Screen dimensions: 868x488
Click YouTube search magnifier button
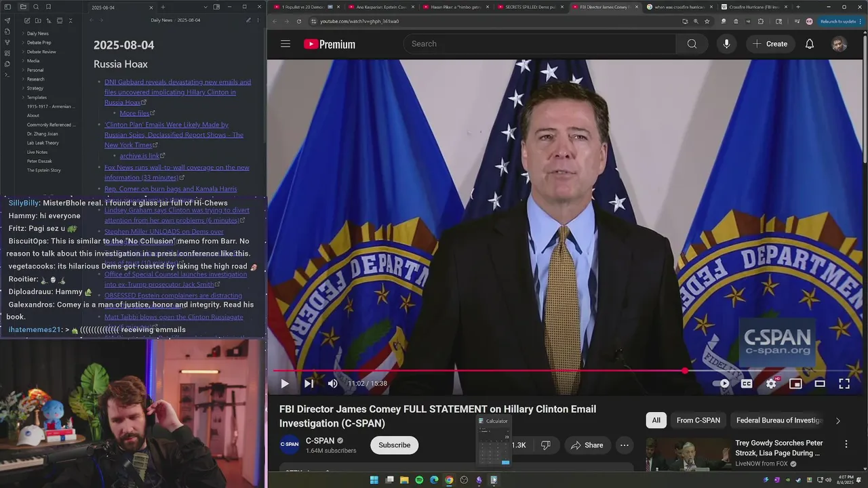(x=692, y=44)
